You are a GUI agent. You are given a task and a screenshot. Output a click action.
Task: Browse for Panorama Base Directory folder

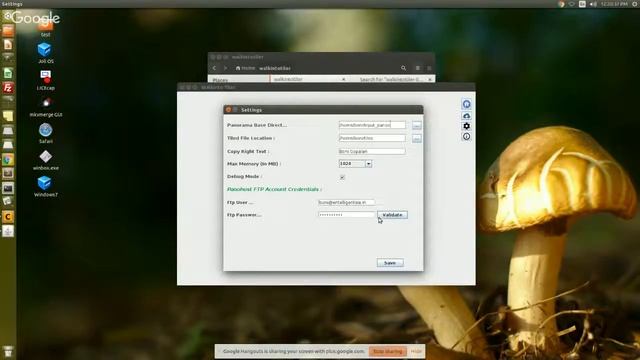pyautogui.click(x=416, y=125)
